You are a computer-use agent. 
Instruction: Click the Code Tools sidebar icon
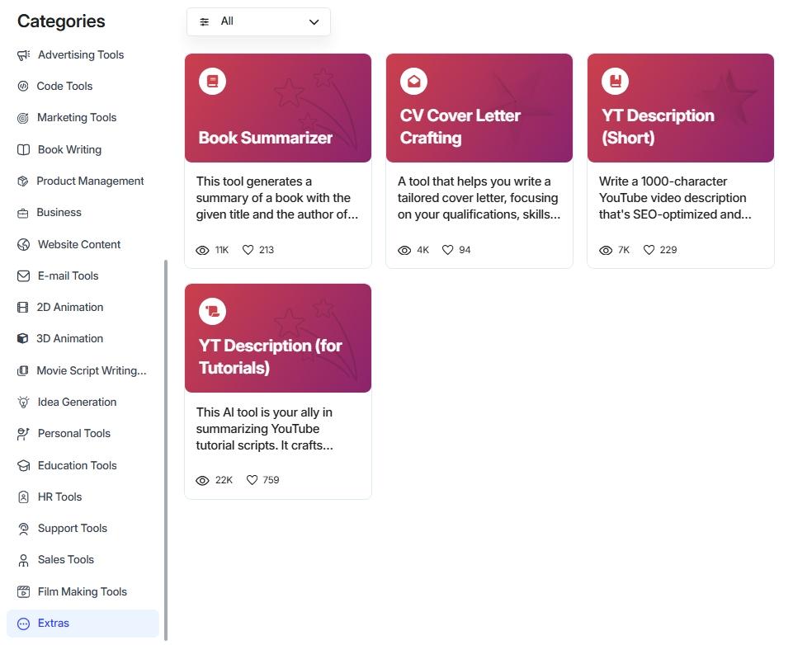point(23,87)
